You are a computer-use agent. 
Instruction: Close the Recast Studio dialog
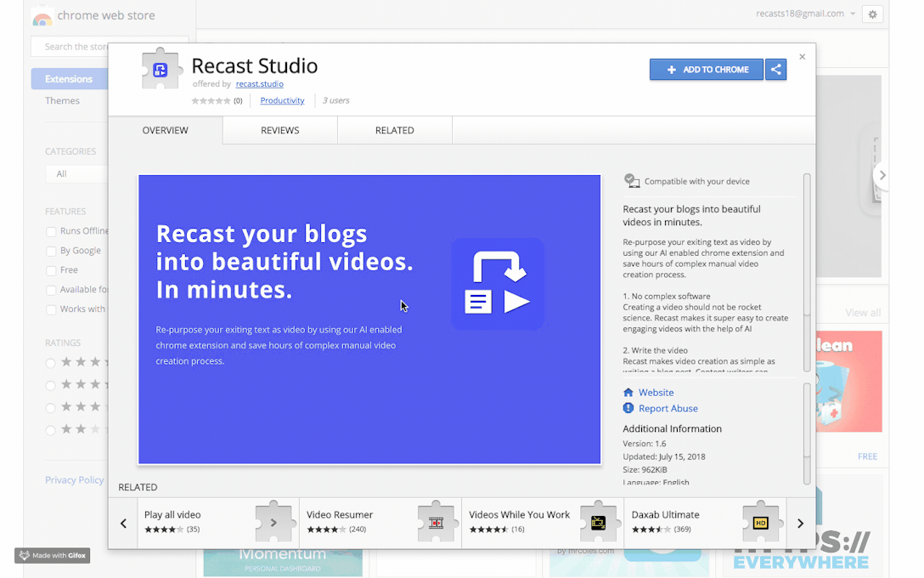(x=802, y=57)
